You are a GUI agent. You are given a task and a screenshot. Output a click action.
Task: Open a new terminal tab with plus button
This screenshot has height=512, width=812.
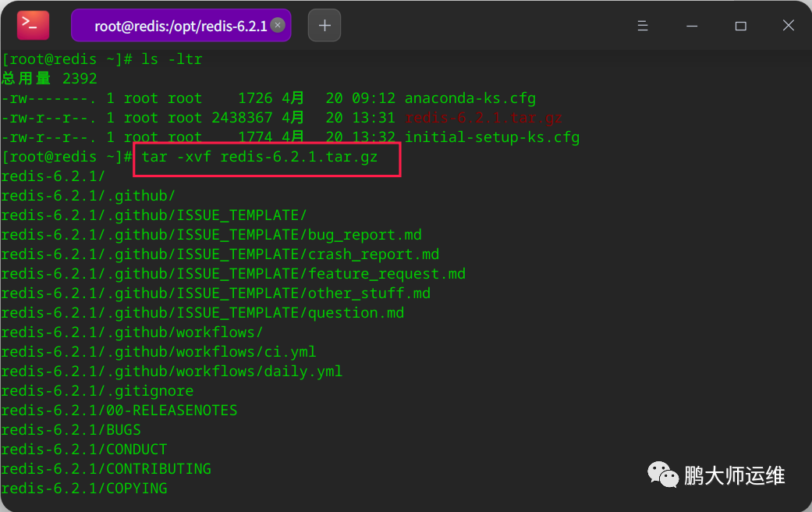pos(324,25)
